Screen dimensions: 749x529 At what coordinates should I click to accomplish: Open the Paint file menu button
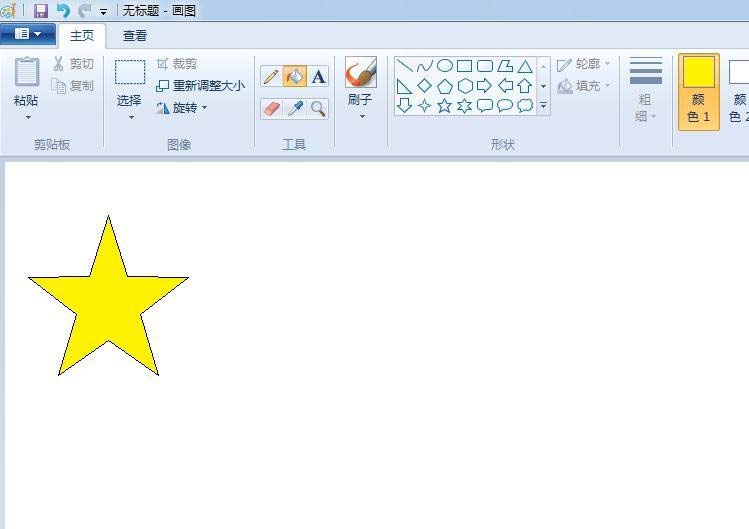pyautogui.click(x=28, y=34)
